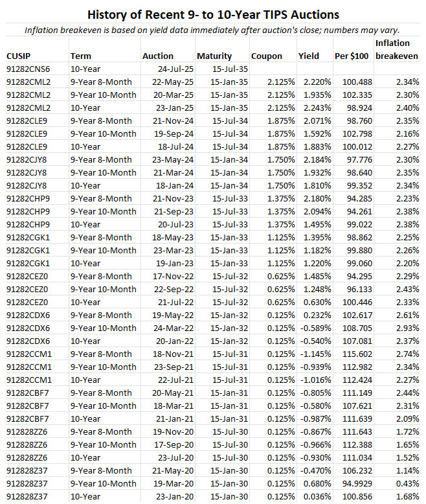
Task: Select the 2.93% inflation breakeven cell
Action: point(405,328)
